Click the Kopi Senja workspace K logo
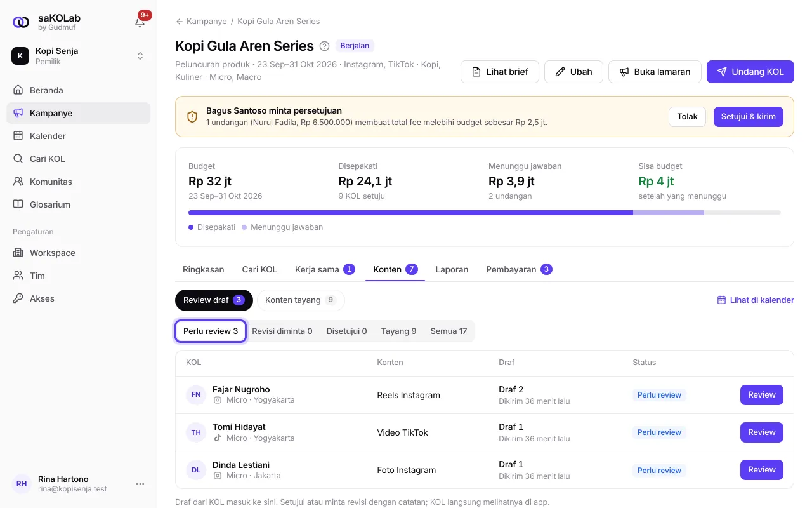 point(20,56)
